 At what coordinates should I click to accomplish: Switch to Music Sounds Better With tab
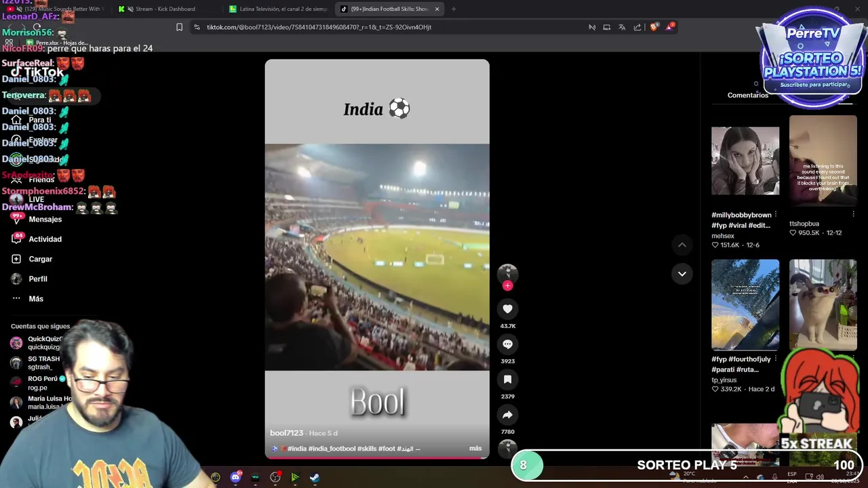coord(58,9)
